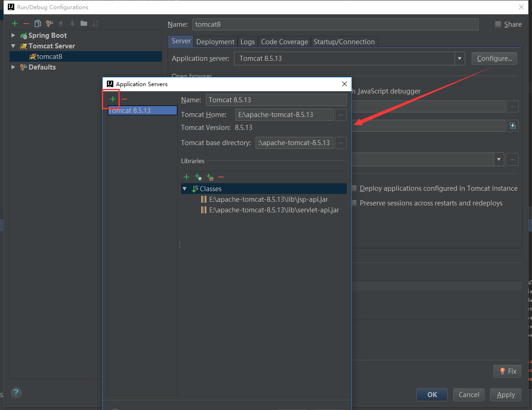Open Application server dropdown
532x410 pixels.
[x=459, y=59]
